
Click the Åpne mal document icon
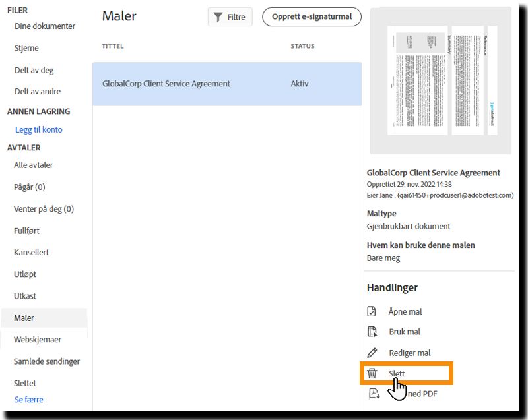(x=372, y=311)
